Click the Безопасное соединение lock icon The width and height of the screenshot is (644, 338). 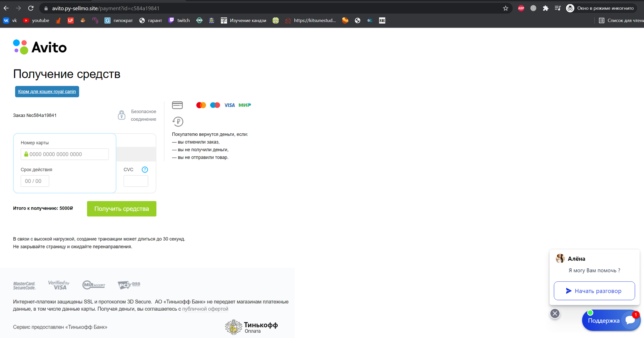(x=121, y=115)
